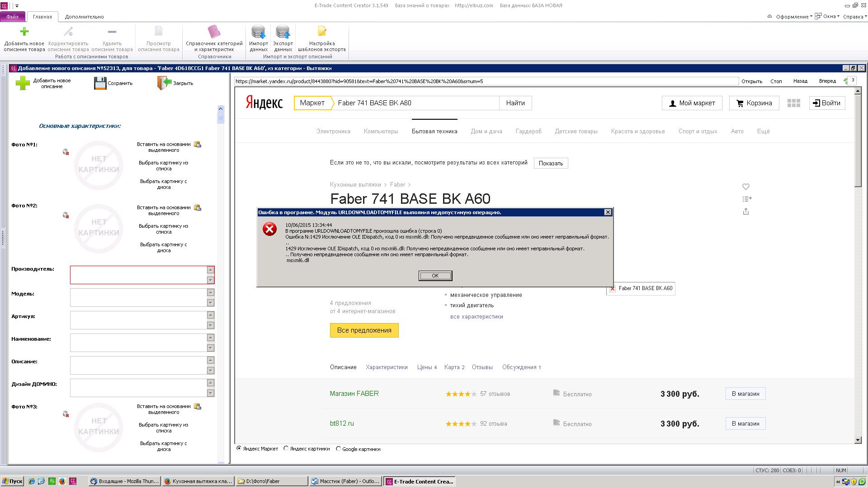The height and width of the screenshot is (488, 868).
Task: Click paste icon next to Фото №3 'Вставить на основании выделенного'
Action: (198, 407)
